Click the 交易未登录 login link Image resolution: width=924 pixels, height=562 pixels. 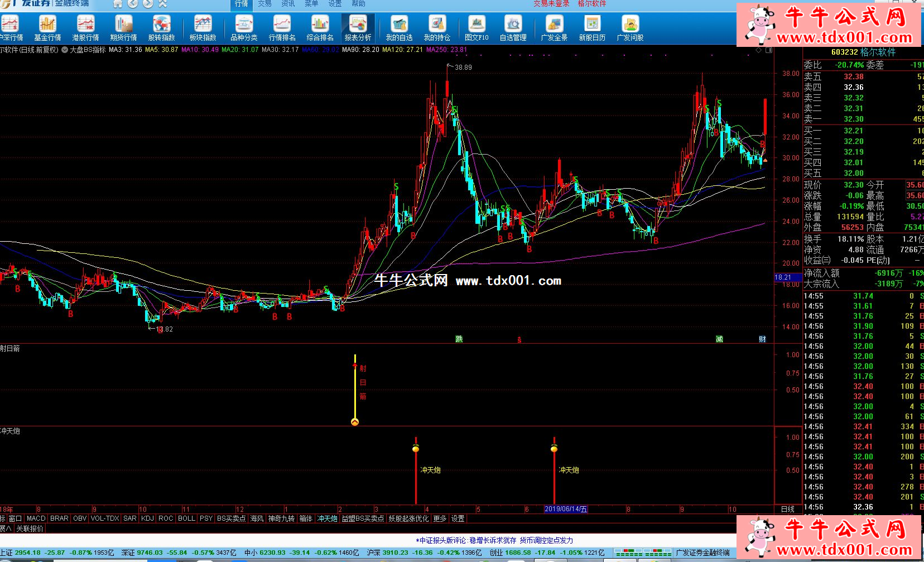[551, 4]
